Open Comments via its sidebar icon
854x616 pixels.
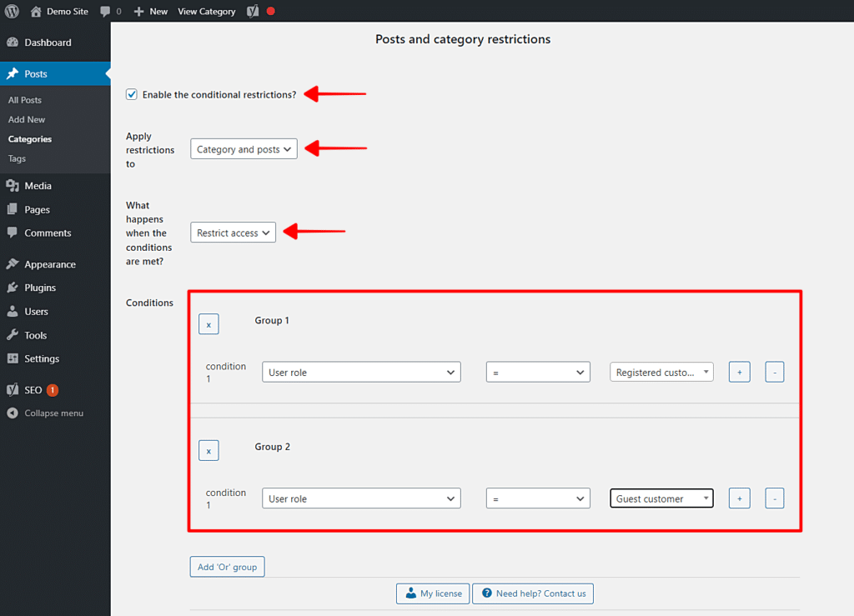coord(12,233)
